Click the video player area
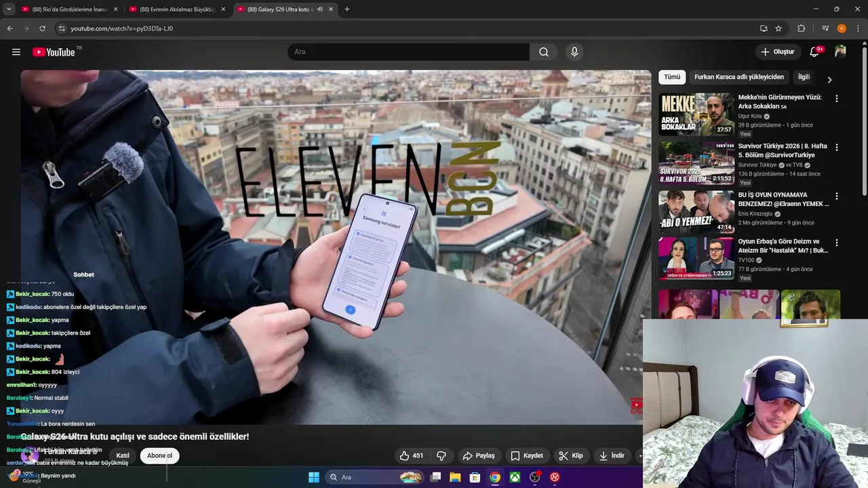This screenshot has height=488, width=868. (x=336, y=247)
